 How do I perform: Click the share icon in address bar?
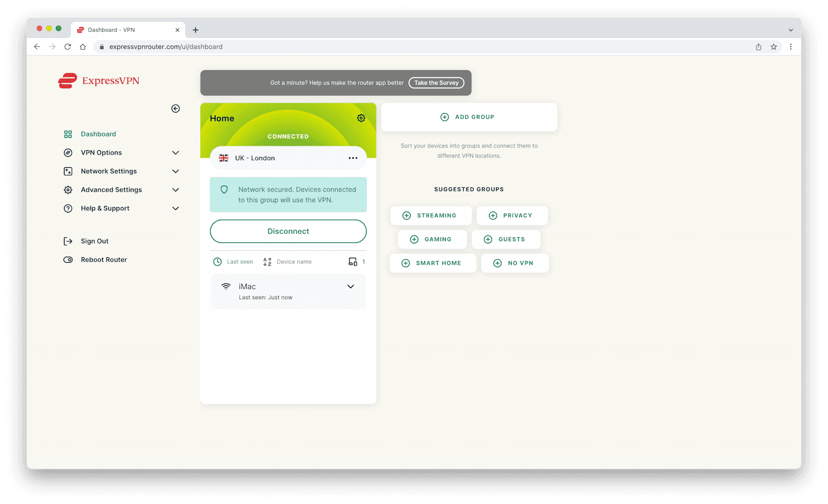click(x=758, y=47)
